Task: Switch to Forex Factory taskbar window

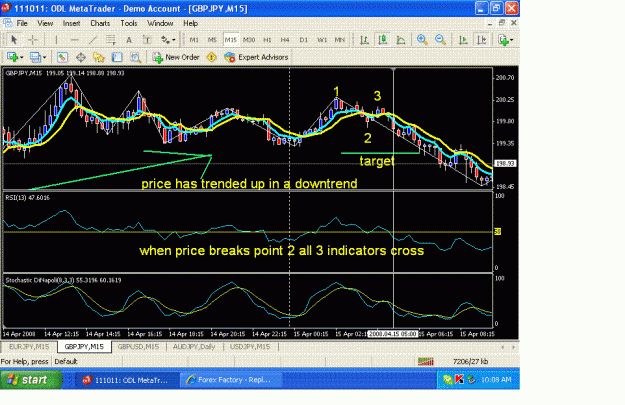Action: [x=231, y=380]
